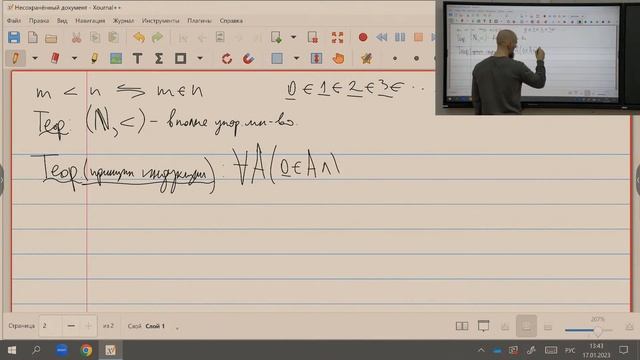Open the Навигация menu
The height and width of the screenshot is (360, 640).
click(90, 20)
